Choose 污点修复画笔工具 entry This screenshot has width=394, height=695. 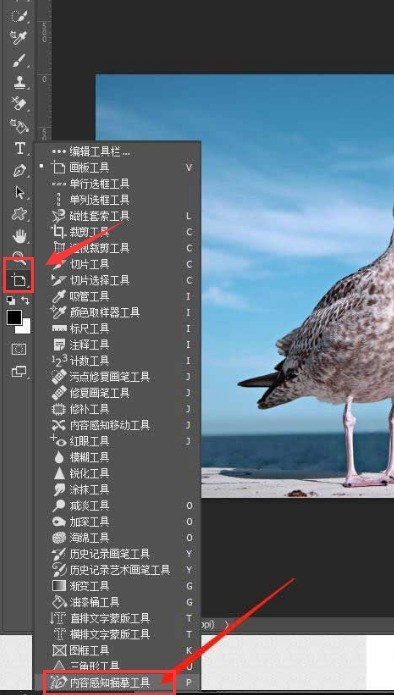click(118, 377)
